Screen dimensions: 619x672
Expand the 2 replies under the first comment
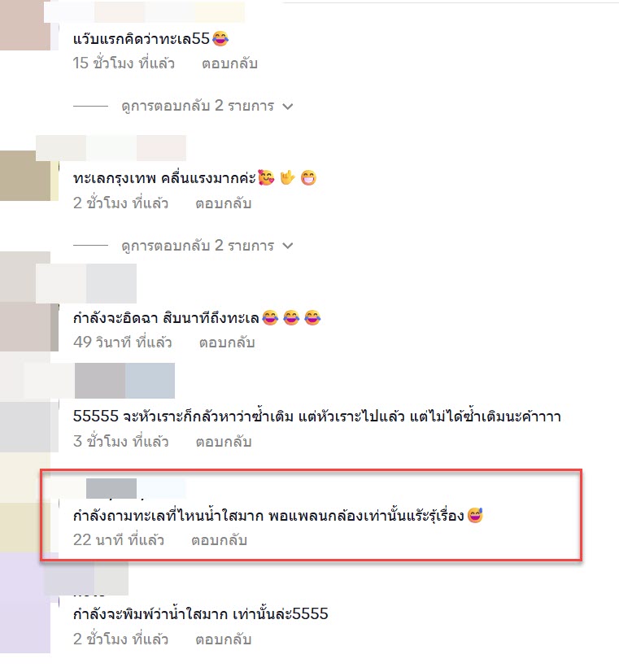click(x=198, y=106)
